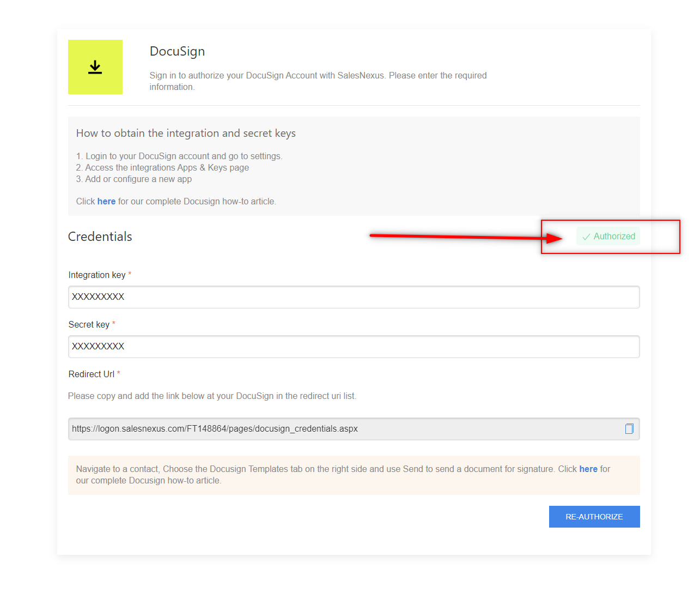The width and height of the screenshot is (700, 599).
Task: Click the Authorized status badge
Action: tap(608, 237)
